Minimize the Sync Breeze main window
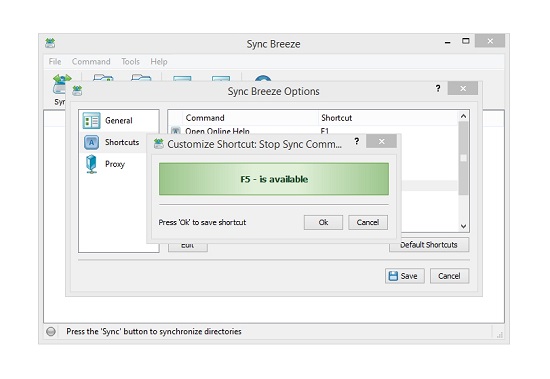Screen dimensions: 550x379 [x=448, y=42]
